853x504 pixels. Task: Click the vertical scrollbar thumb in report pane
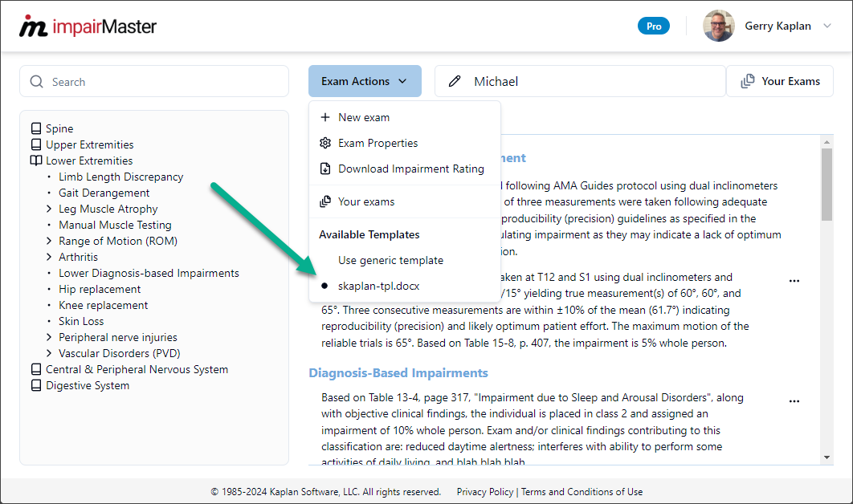pyautogui.click(x=826, y=185)
